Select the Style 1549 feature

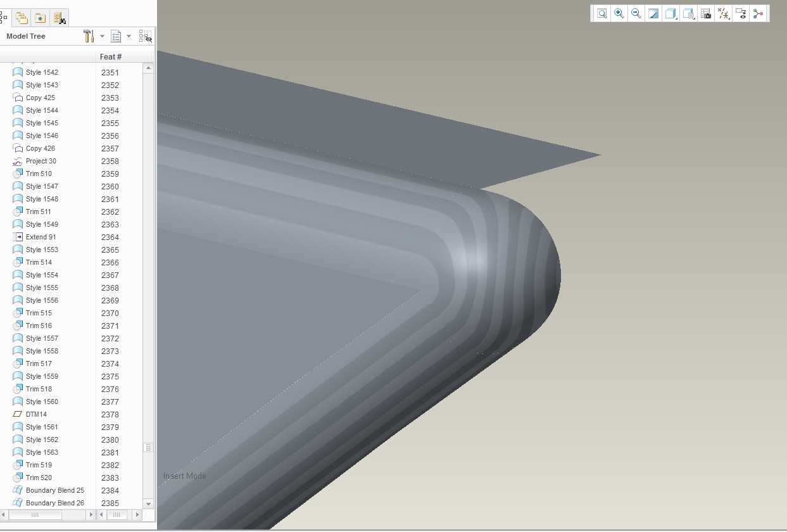[42, 224]
